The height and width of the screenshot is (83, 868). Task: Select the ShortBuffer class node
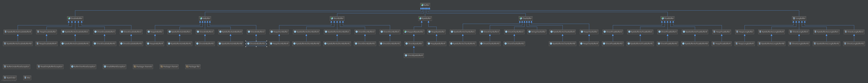[337, 19]
